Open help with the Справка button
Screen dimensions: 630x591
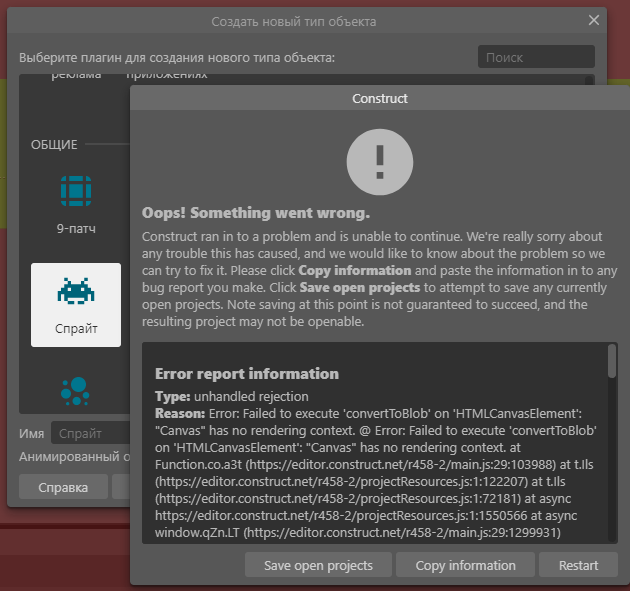pos(63,487)
